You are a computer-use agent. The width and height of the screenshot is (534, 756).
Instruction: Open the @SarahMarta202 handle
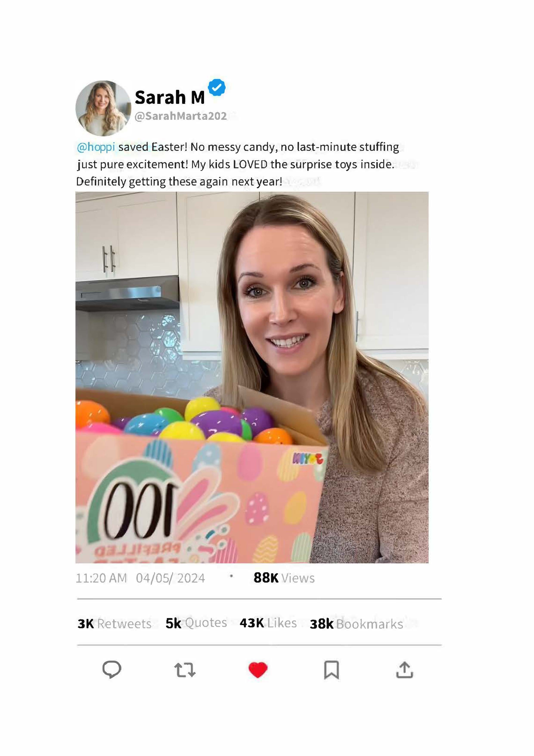181,116
